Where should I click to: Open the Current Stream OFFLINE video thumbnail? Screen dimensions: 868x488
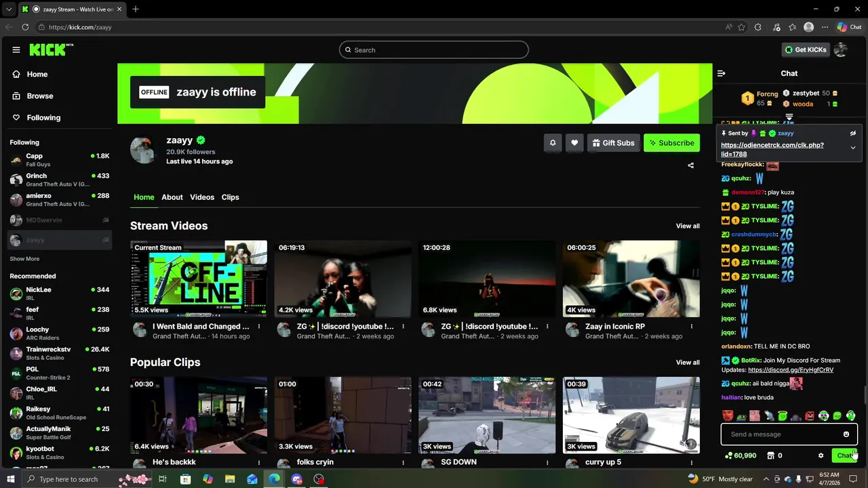(x=199, y=279)
